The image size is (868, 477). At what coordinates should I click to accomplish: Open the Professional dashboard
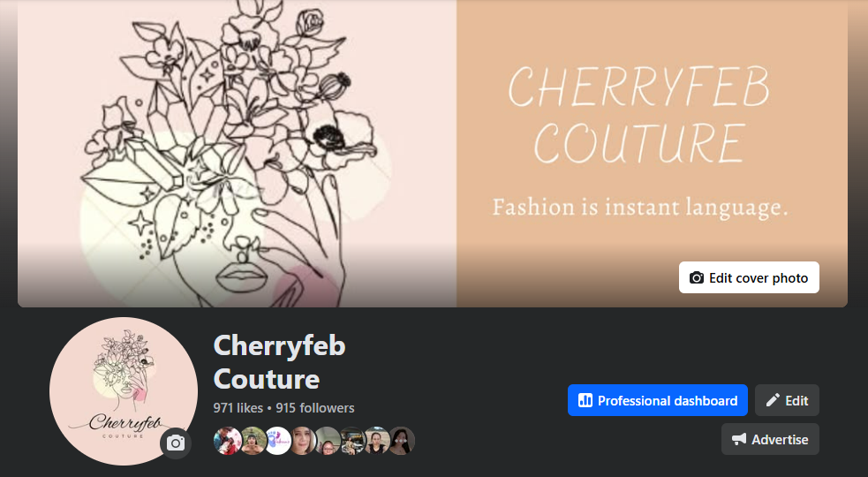[x=658, y=400]
